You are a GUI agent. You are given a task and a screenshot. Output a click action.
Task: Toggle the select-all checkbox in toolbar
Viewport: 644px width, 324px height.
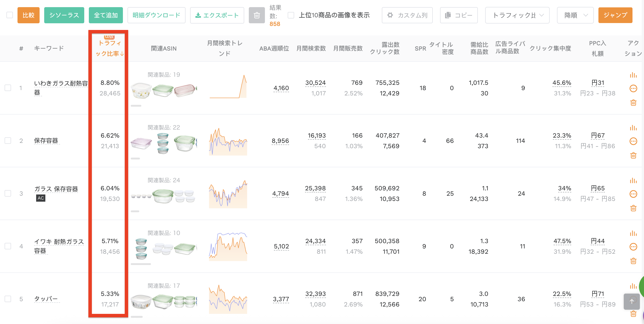click(9, 15)
